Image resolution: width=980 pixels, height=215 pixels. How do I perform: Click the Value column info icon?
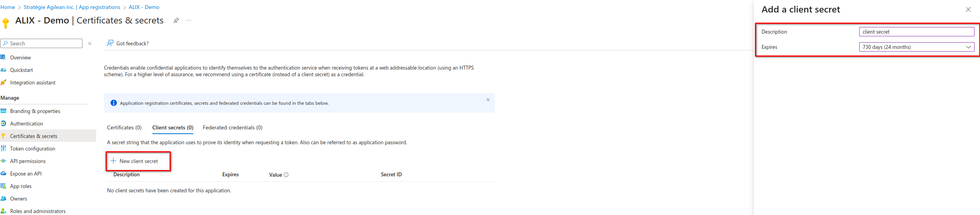pos(286,175)
